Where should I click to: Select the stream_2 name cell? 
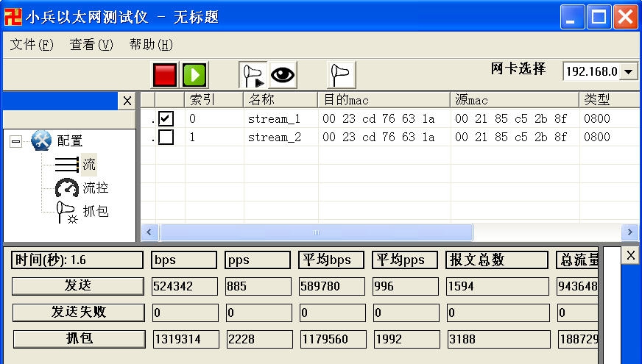(x=281, y=137)
